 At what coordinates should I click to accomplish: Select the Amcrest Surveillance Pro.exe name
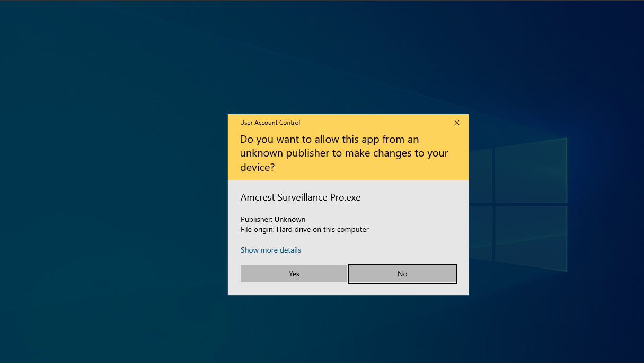click(x=301, y=197)
